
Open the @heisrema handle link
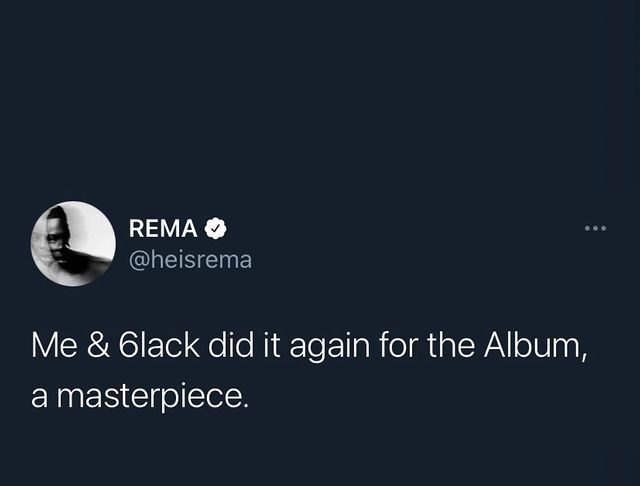tap(191, 259)
